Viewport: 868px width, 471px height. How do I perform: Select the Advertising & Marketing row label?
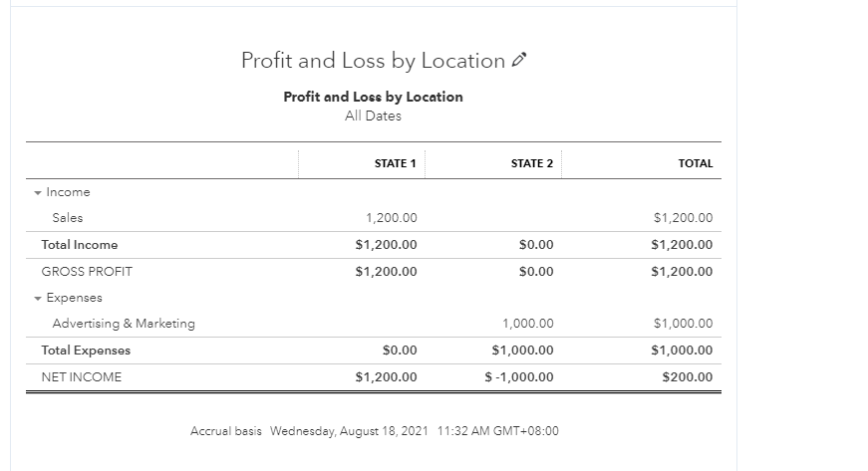124,324
